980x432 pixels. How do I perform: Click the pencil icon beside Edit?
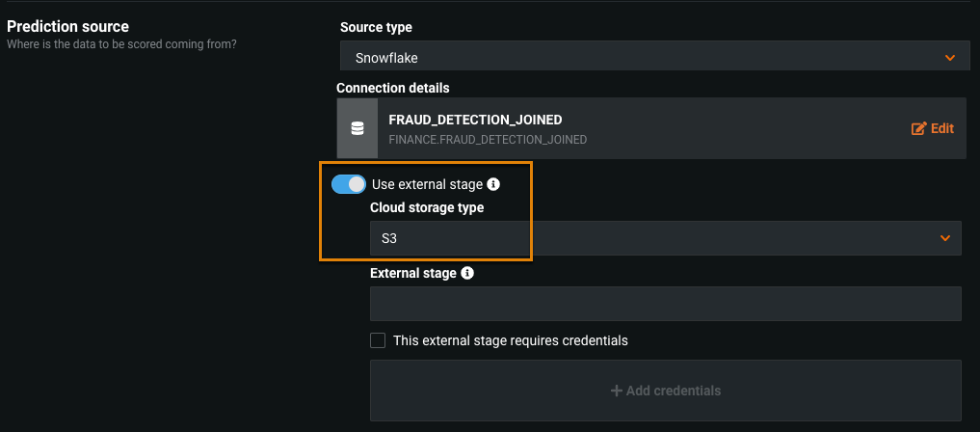[917, 128]
